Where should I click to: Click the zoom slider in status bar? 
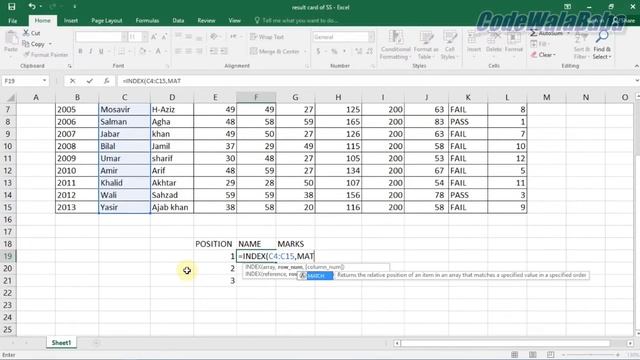pyautogui.click(x=591, y=355)
